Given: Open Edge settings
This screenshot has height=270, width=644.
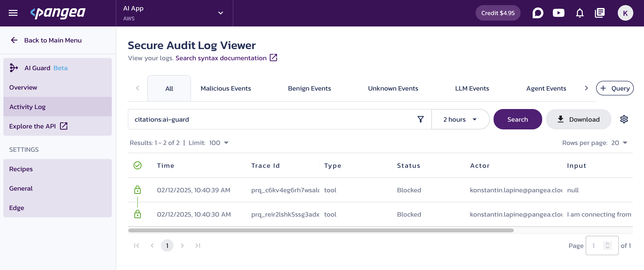Looking at the screenshot, I should point(58,208).
